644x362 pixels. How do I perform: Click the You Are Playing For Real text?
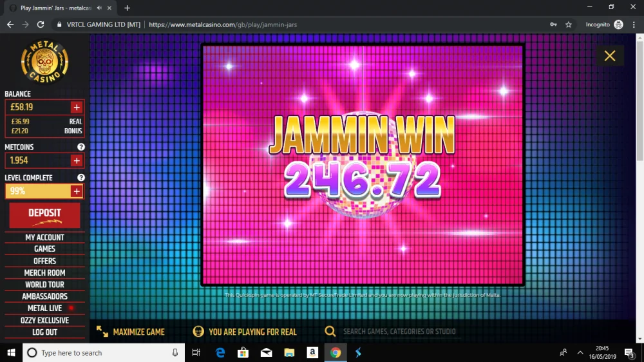(x=252, y=332)
